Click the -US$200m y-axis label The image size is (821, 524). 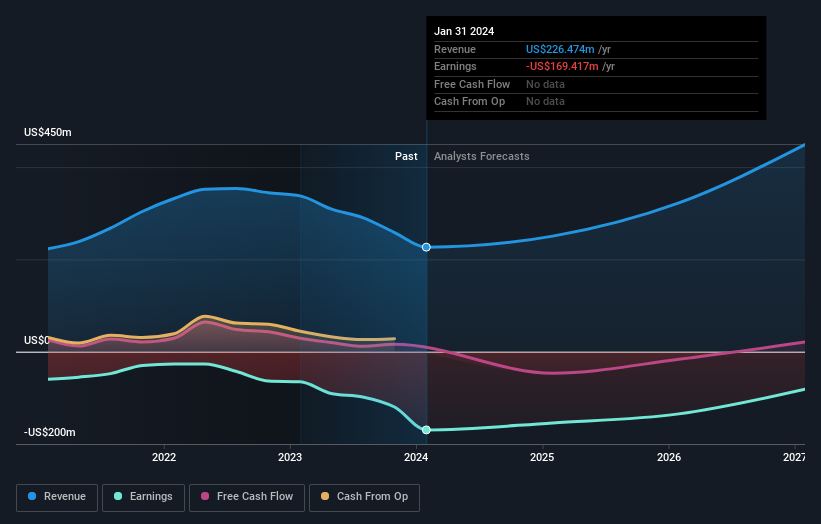coord(50,432)
